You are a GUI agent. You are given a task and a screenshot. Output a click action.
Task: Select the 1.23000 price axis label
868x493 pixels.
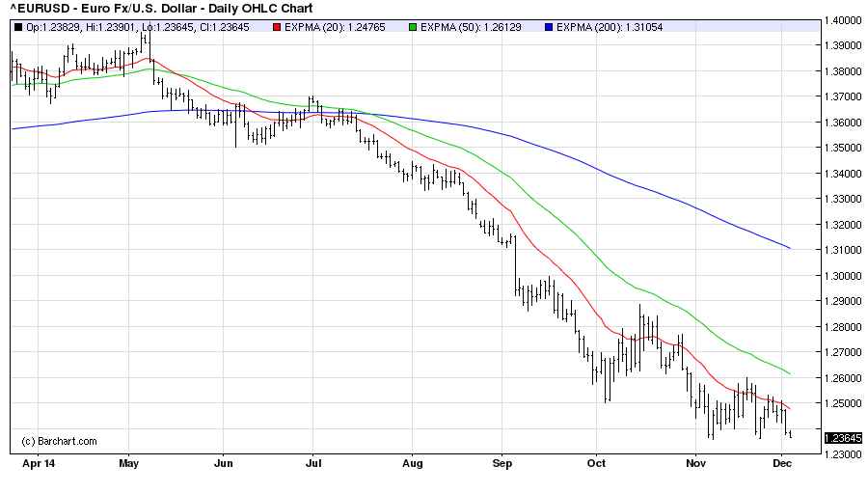[842, 453]
